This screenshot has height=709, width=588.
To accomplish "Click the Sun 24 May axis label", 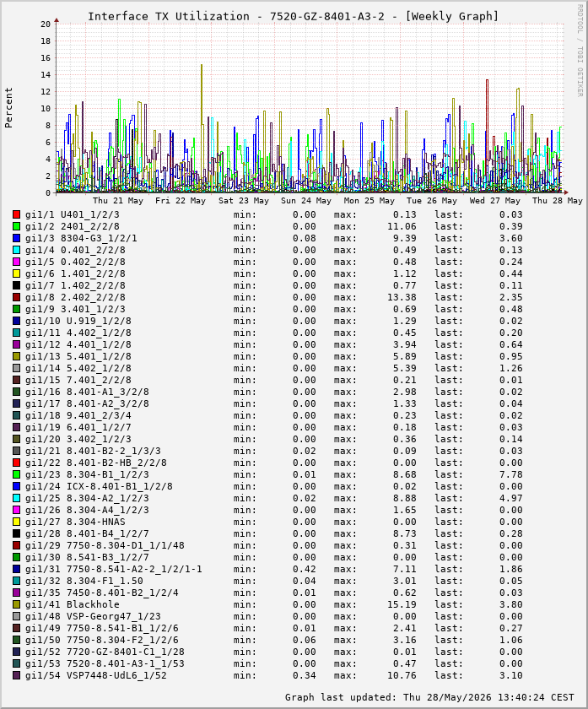I will point(306,200).
